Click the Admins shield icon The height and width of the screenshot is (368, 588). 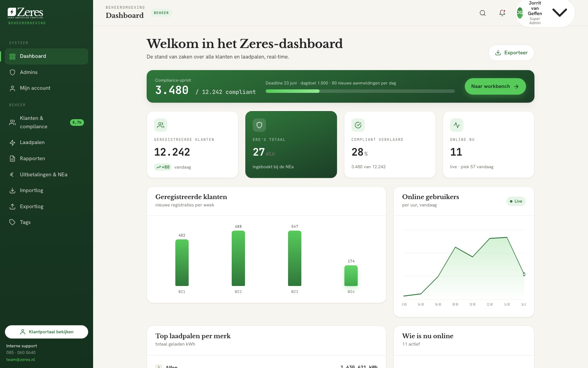[x=13, y=72]
